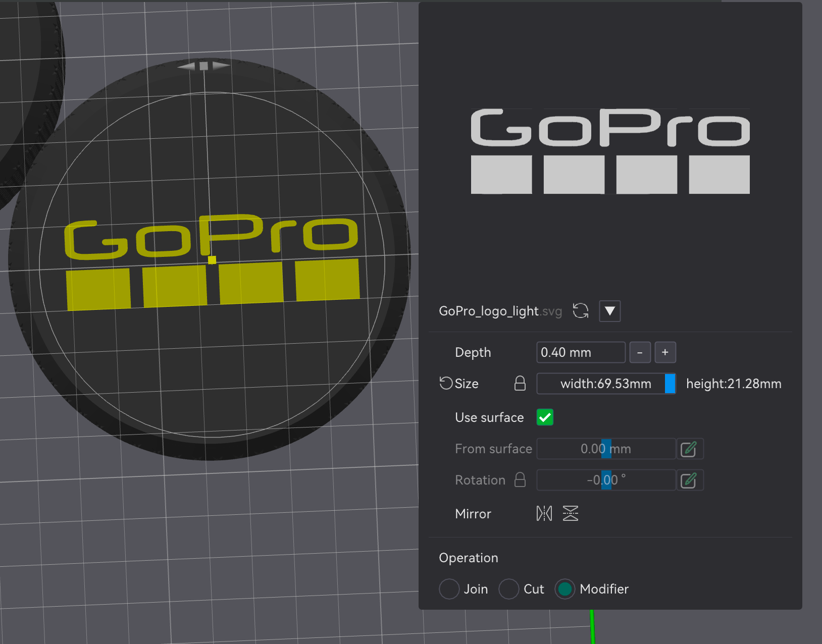Click the height:21.28mm value

click(734, 384)
